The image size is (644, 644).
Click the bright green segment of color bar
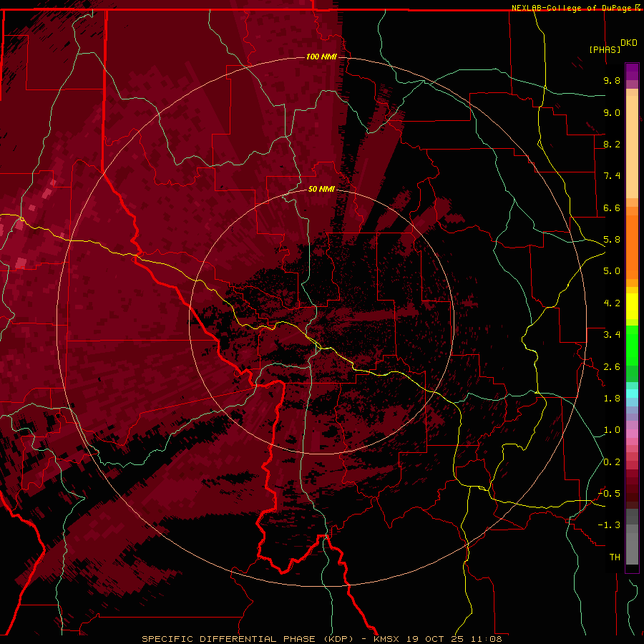tap(632, 345)
